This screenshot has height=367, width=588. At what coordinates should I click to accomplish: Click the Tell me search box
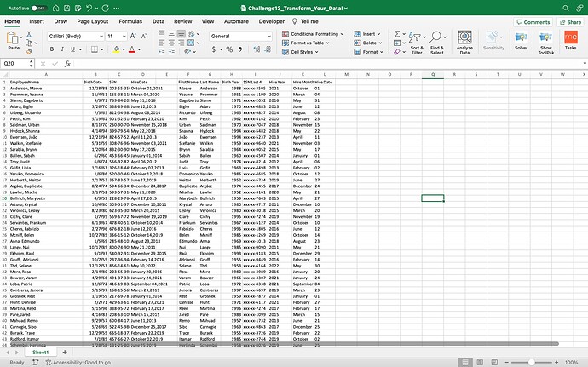point(305,21)
